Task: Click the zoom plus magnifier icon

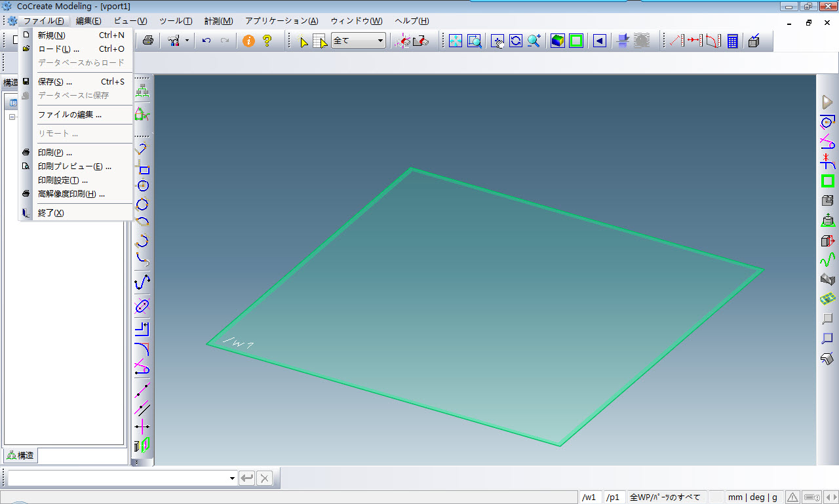Action: pos(534,41)
